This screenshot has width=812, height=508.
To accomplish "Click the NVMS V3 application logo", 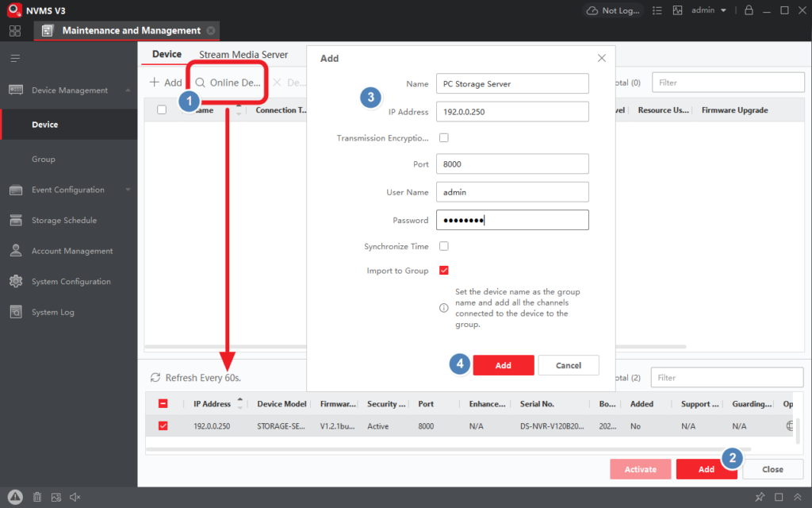I will coord(14,10).
